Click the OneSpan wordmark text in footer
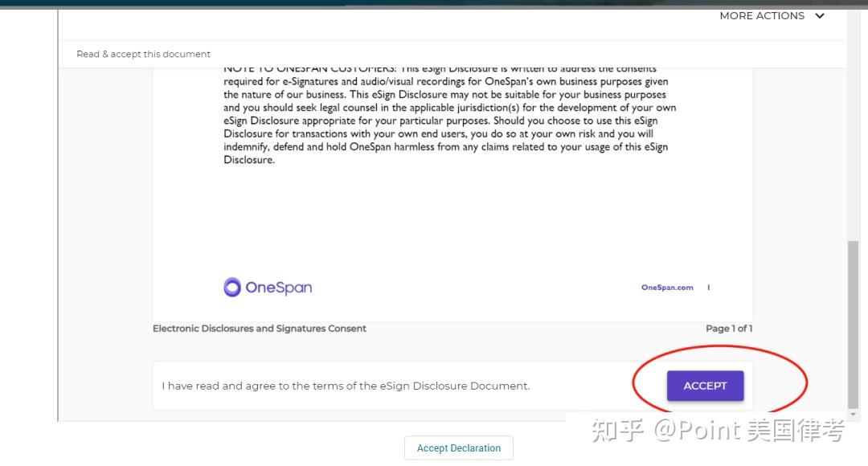This screenshot has height=466, width=868. tap(278, 288)
